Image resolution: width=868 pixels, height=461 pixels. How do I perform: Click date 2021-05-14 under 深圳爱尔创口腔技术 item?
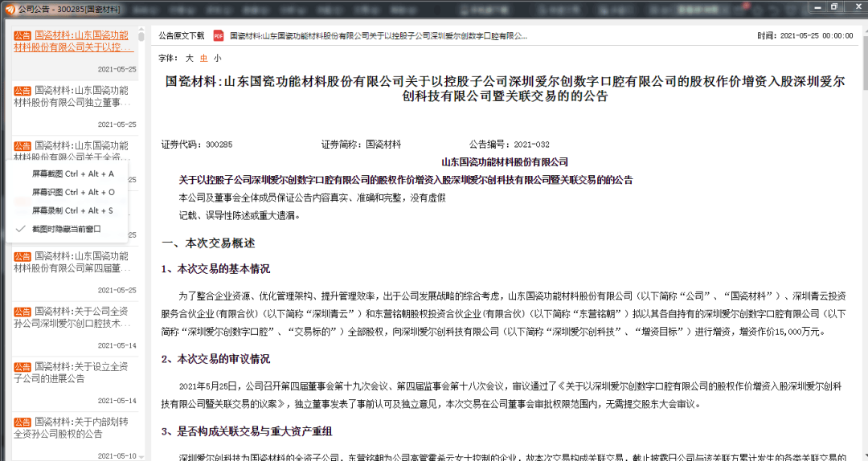[x=117, y=345]
